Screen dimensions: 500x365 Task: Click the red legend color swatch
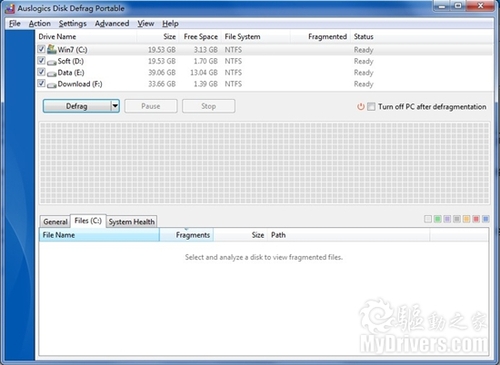[476, 219]
